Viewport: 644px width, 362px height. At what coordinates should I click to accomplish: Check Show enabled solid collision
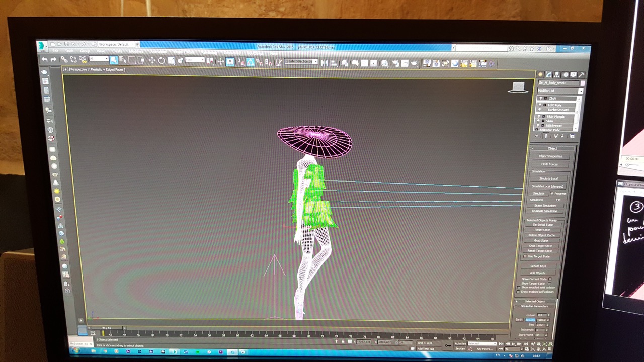[519, 288]
